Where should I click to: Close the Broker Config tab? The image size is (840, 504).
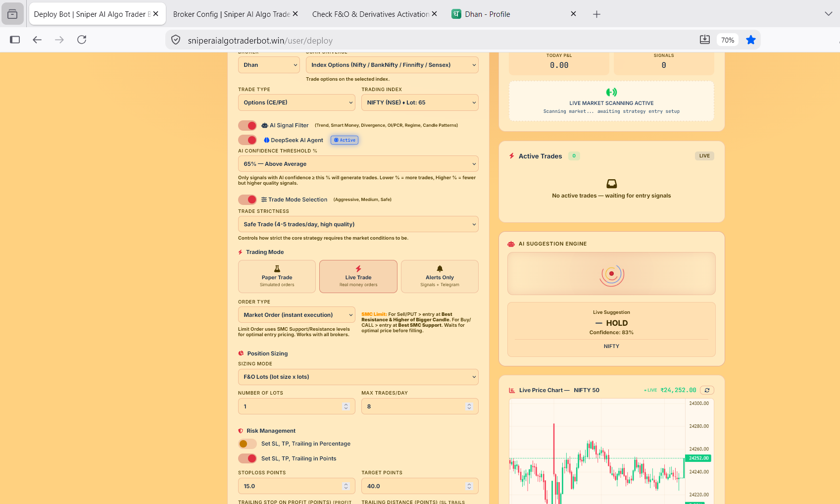pos(295,14)
